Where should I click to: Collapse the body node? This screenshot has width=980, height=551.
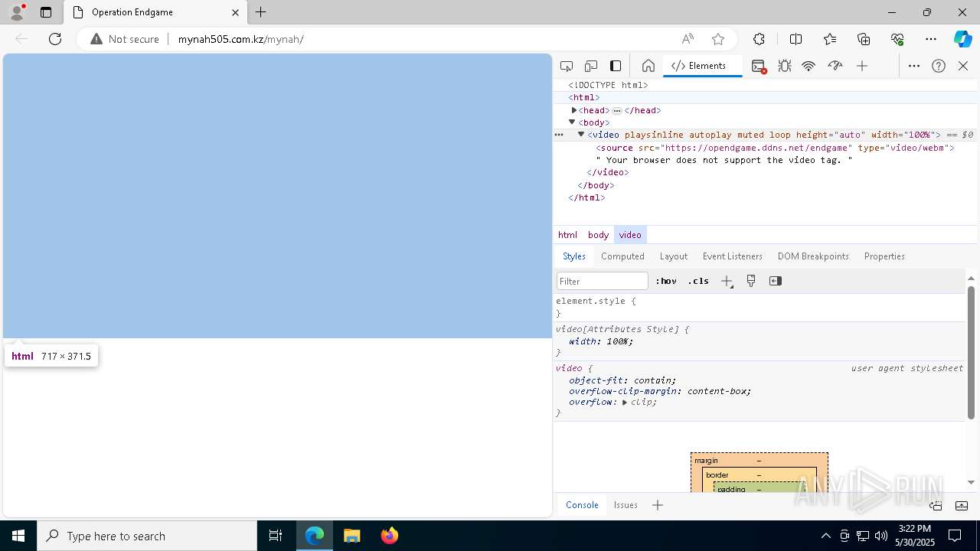(x=572, y=122)
